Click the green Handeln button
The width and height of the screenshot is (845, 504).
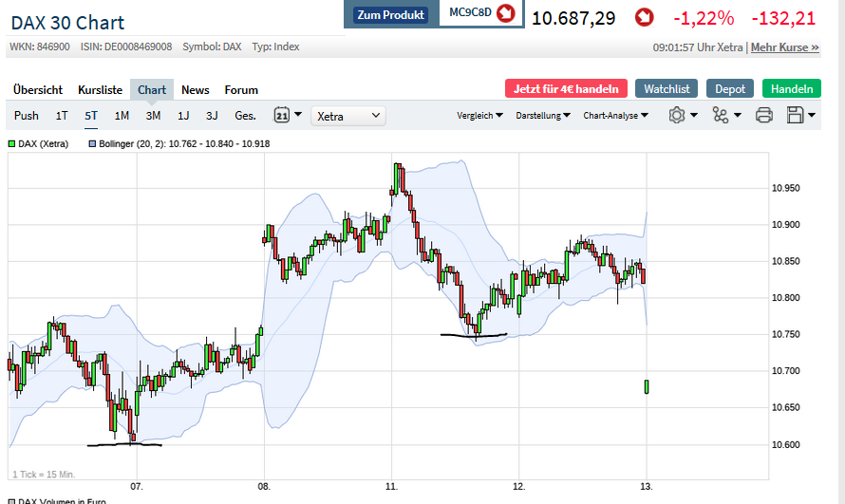pos(791,88)
